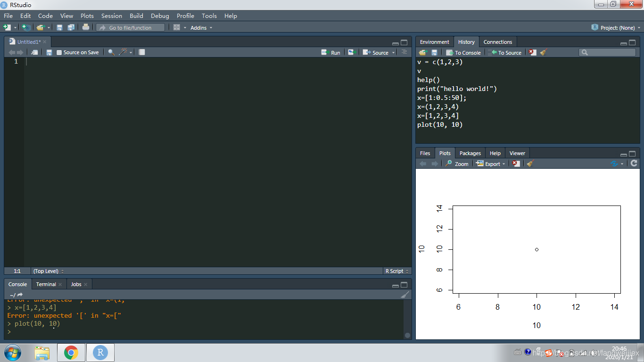The width and height of the screenshot is (644, 362).
Task: Clear console with broom icon
Action: [x=405, y=295]
